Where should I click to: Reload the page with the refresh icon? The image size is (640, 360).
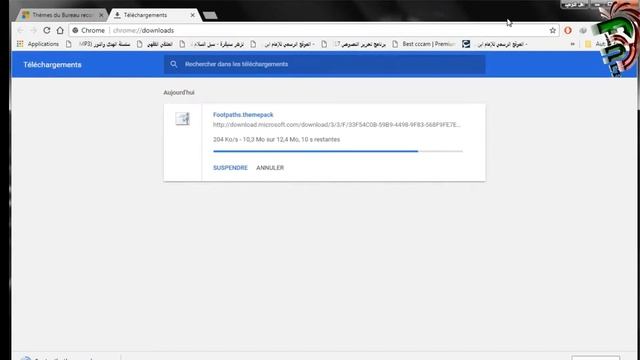pos(47,30)
